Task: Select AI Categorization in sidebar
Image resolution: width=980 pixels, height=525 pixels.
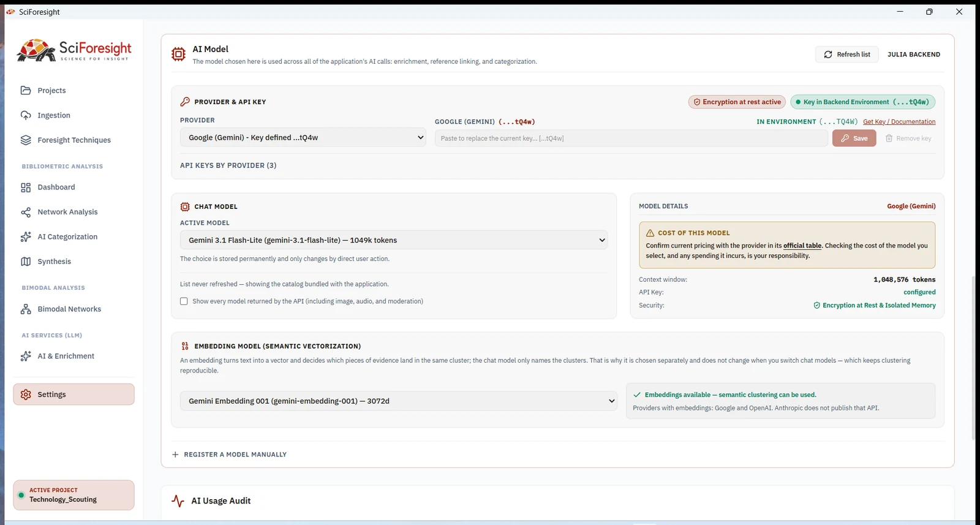Action: (x=73, y=237)
